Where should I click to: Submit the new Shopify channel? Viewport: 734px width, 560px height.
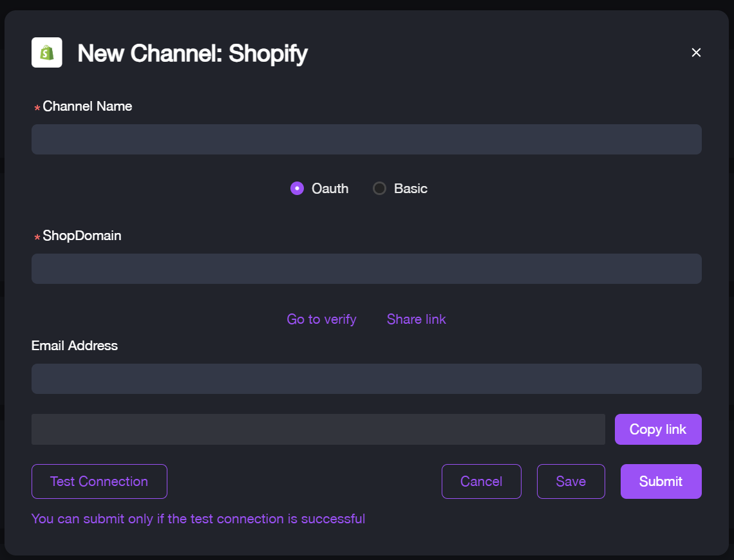tap(661, 481)
